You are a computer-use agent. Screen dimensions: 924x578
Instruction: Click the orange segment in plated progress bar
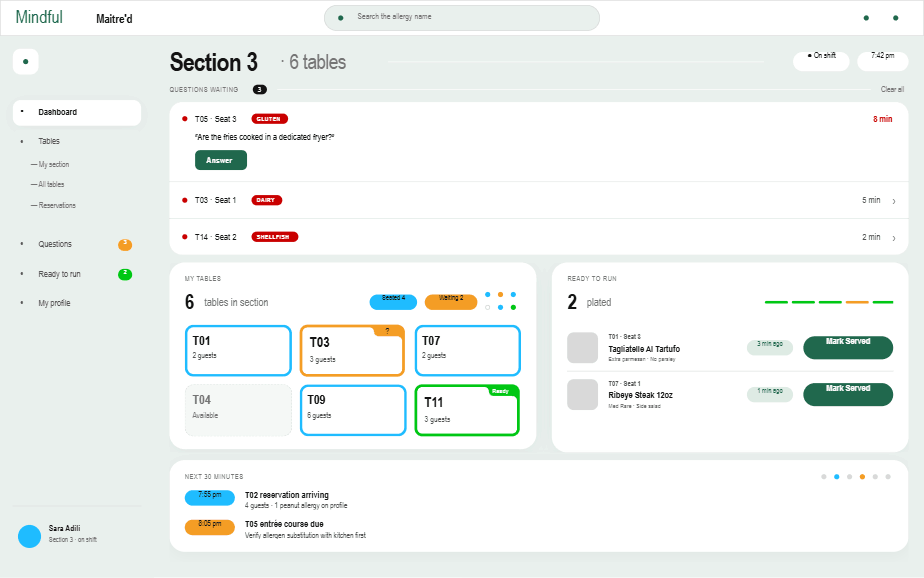[857, 302]
